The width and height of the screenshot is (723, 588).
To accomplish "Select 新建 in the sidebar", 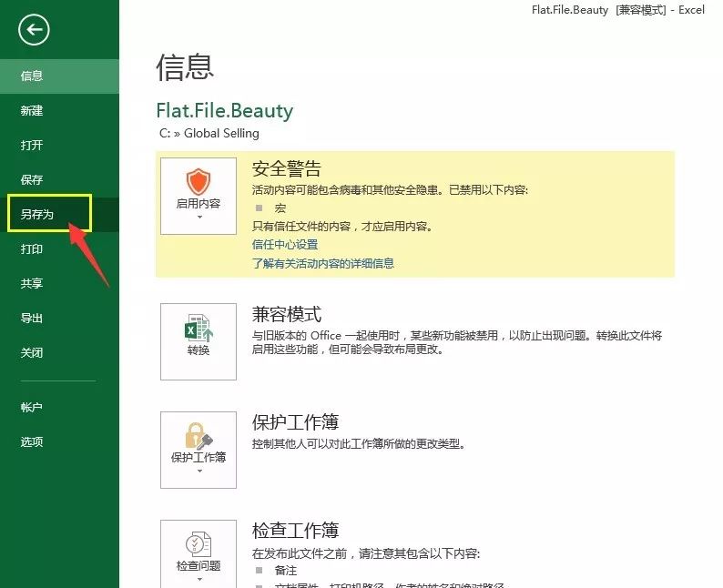I will tap(59, 111).
